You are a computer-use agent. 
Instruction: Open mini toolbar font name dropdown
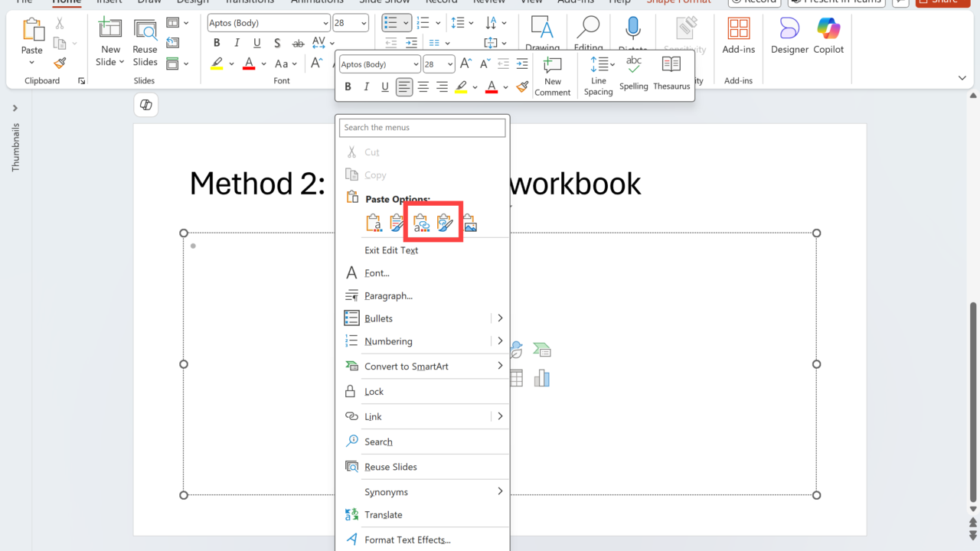[x=416, y=64]
